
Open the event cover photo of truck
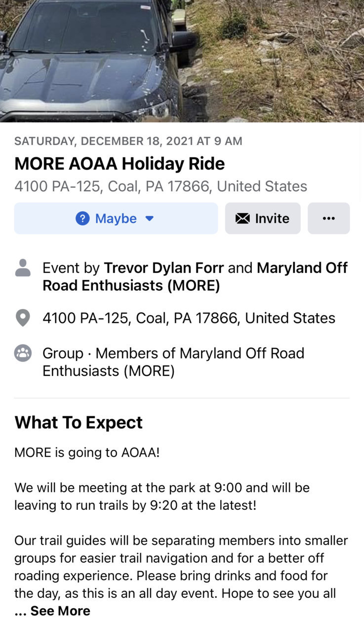(182, 61)
